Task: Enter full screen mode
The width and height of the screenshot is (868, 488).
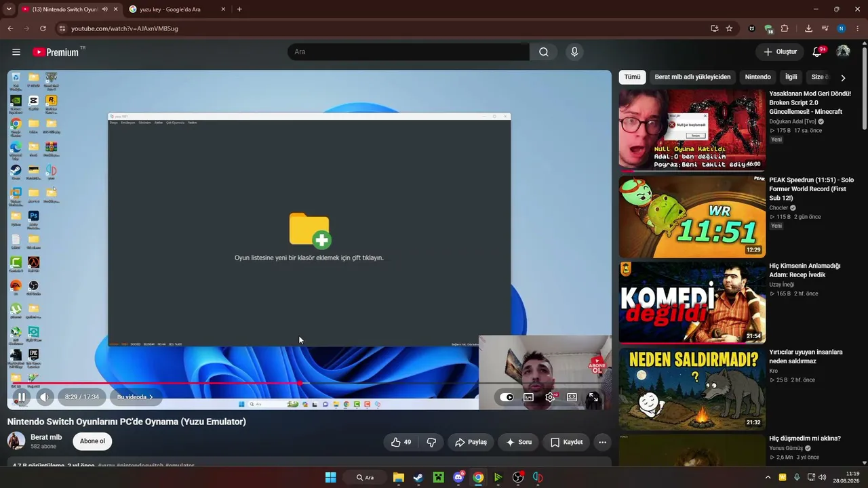Action: click(593, 397)
